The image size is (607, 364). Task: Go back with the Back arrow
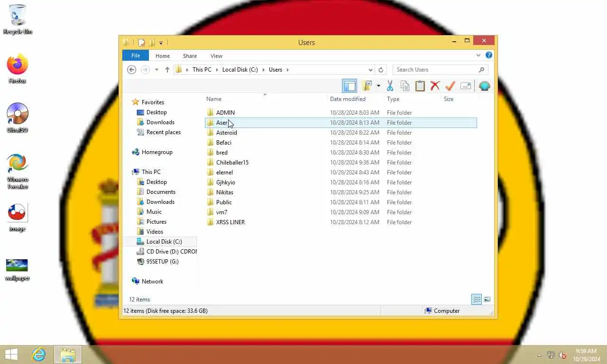pos(132,70)
